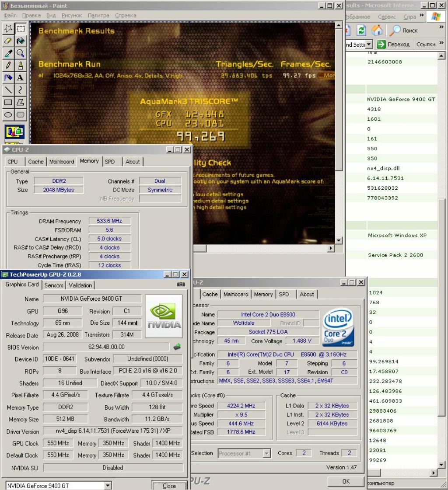Click the Paint horizontal scrollbar right arrow
The height and width of the screenshot is (490, 448).
[x=331, y=248]
